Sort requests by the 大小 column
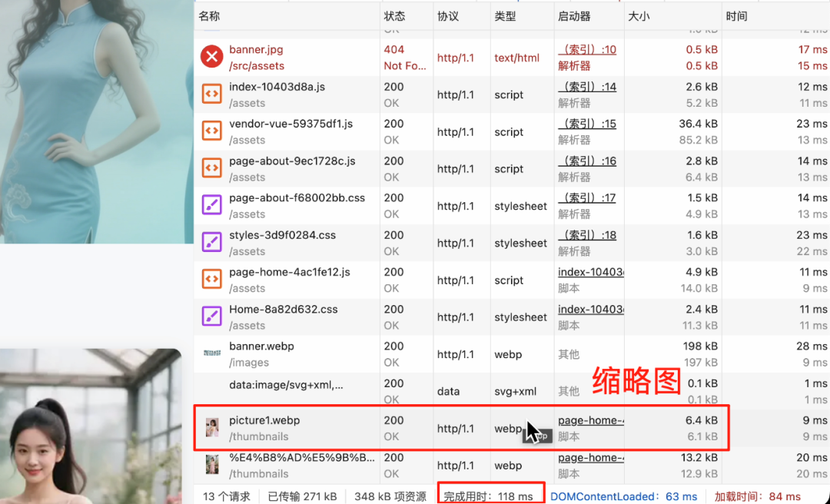 coord(638,15)
